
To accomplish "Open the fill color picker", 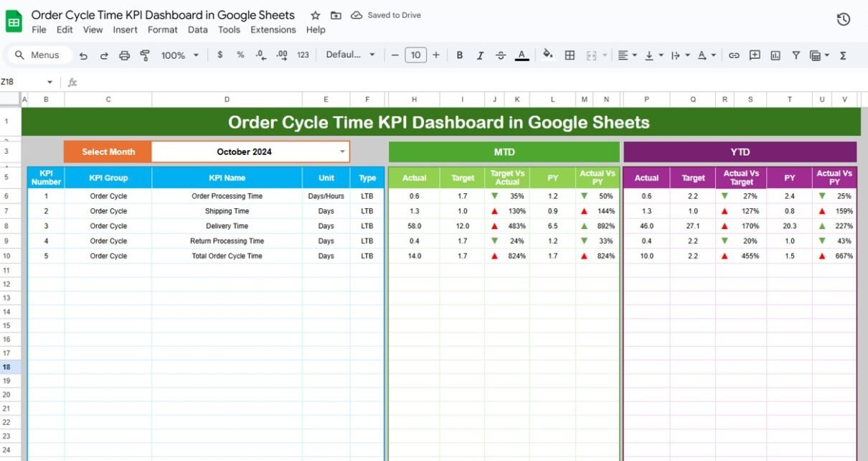I will (x=548, y=55).
